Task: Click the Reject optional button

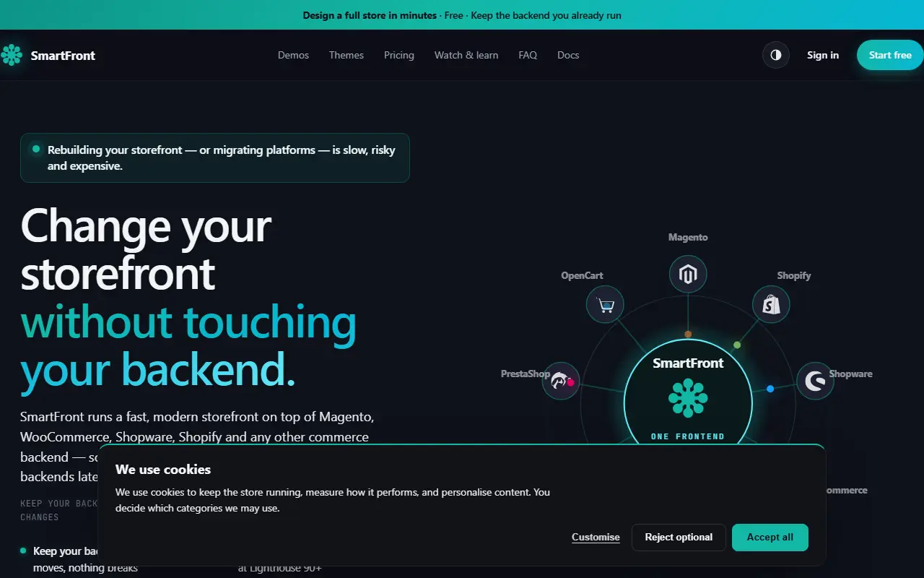Action: [679, 537]
